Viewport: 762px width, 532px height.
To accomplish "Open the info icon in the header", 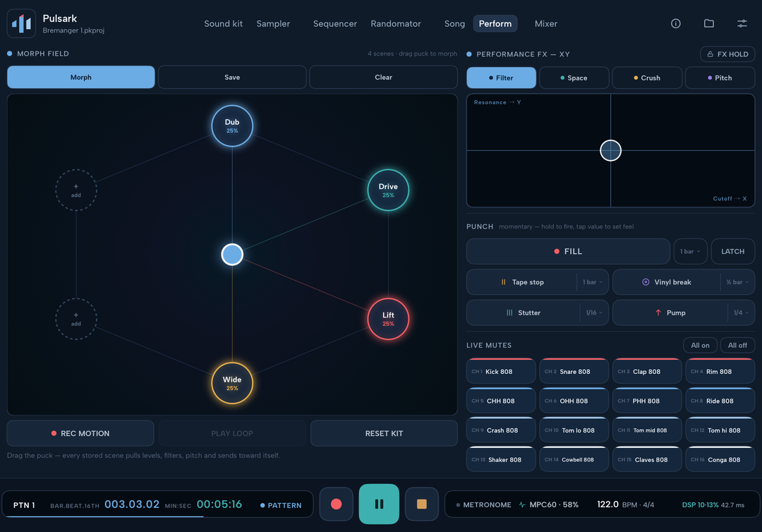I will (x=675, y=23).
